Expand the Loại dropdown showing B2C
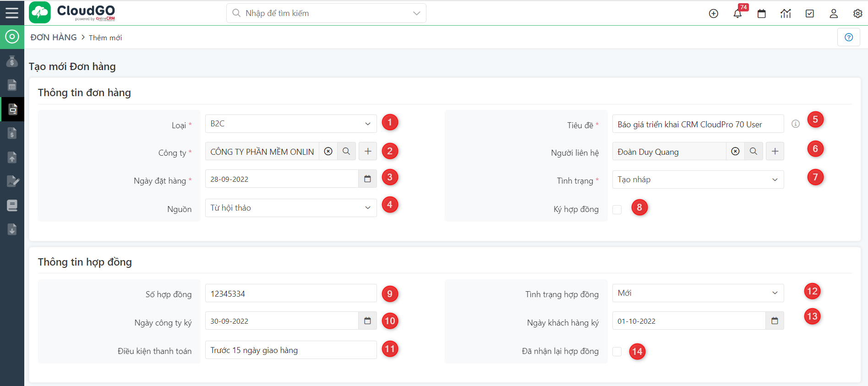This screenshot has height=386, width=868. [x=291, y=124]
